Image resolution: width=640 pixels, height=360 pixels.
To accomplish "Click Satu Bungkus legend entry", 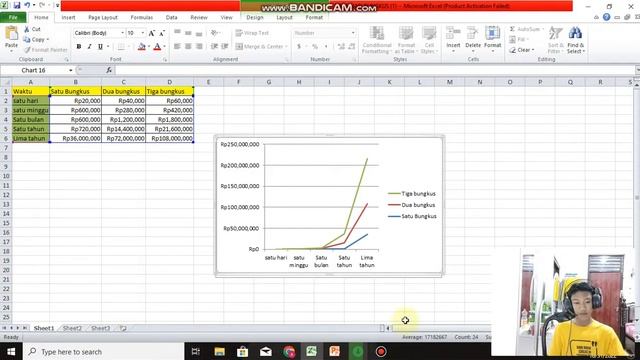I will tap(413, 216).
